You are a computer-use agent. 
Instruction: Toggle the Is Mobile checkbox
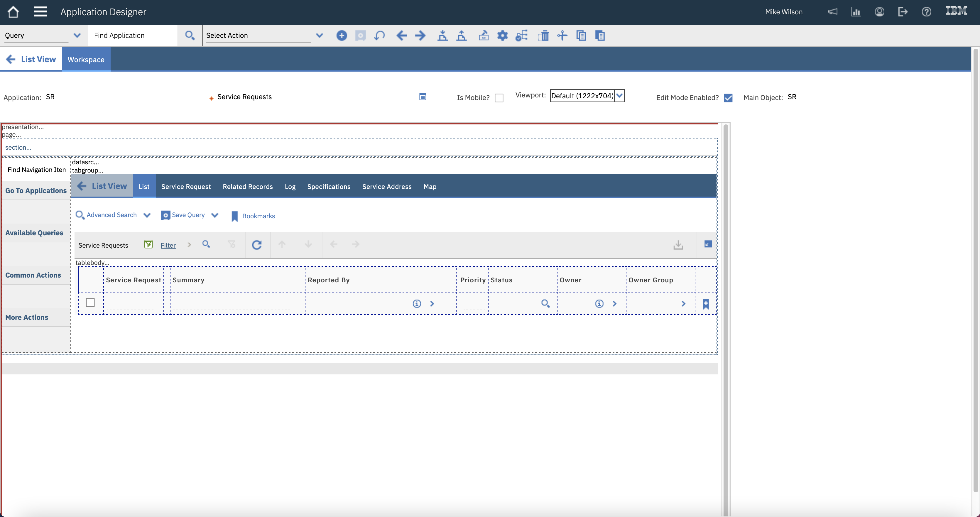click(x=499, y=98)
